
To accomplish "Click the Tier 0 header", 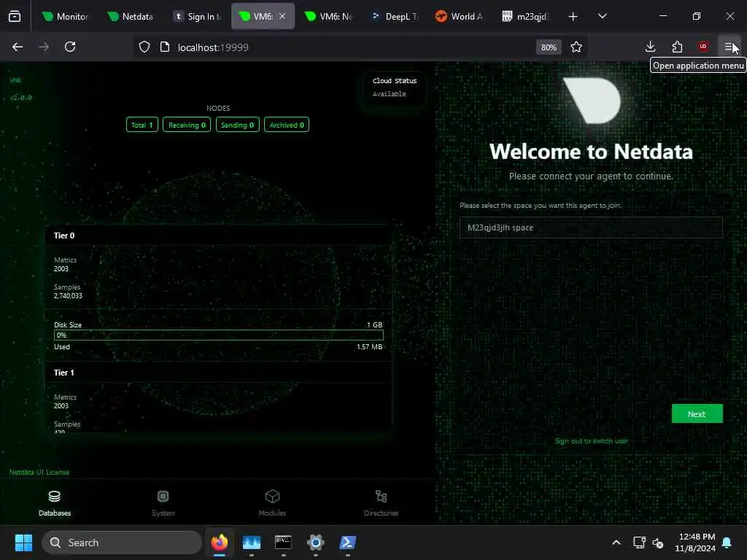I will [x=217, y=236].
